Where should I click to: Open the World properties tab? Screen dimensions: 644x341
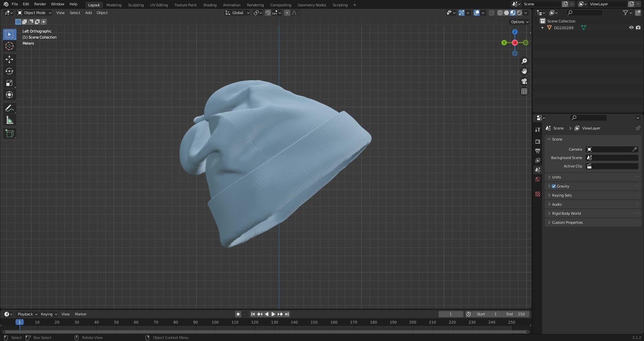538,179
